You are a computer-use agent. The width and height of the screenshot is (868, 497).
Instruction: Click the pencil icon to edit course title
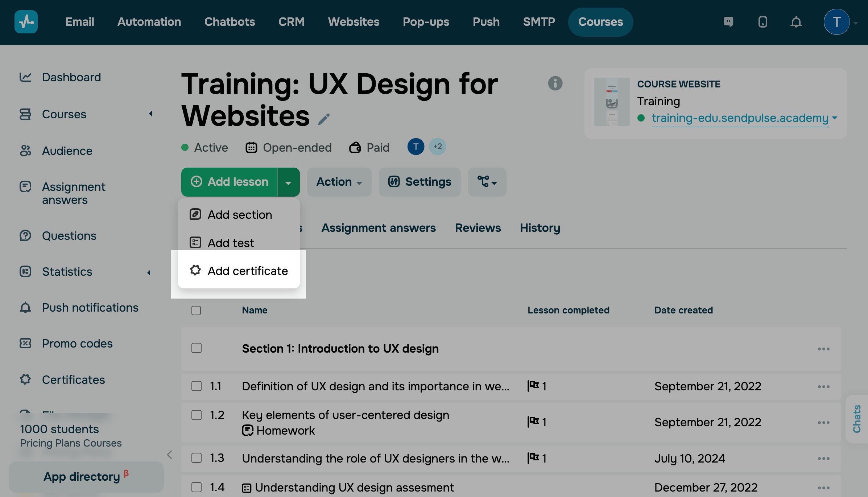[x=324, y=119]
